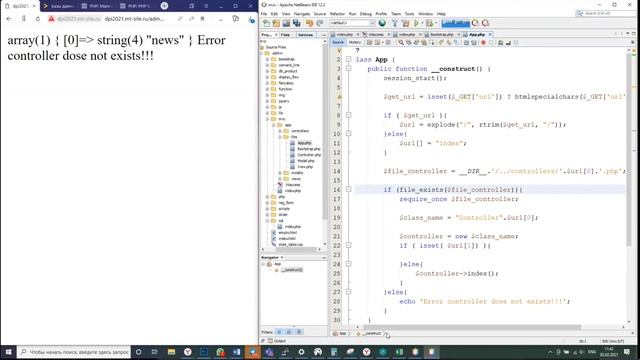Click the second profiler circular icon

485,23
